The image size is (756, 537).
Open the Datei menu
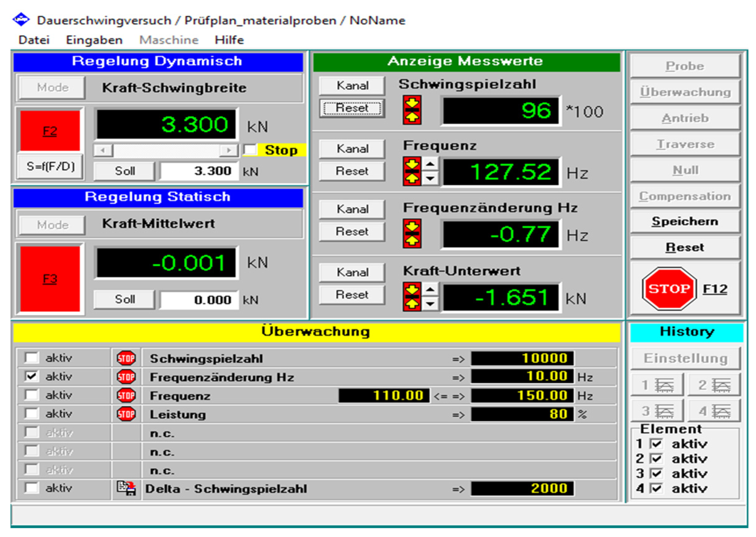tap(34, 40)
